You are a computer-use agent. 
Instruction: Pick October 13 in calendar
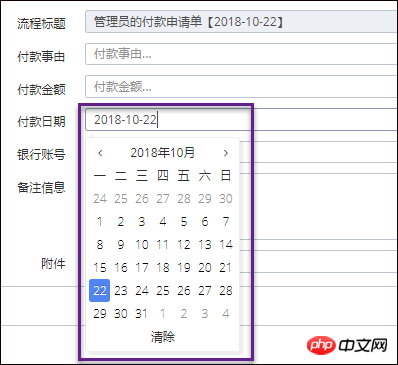tap(205, 245)
